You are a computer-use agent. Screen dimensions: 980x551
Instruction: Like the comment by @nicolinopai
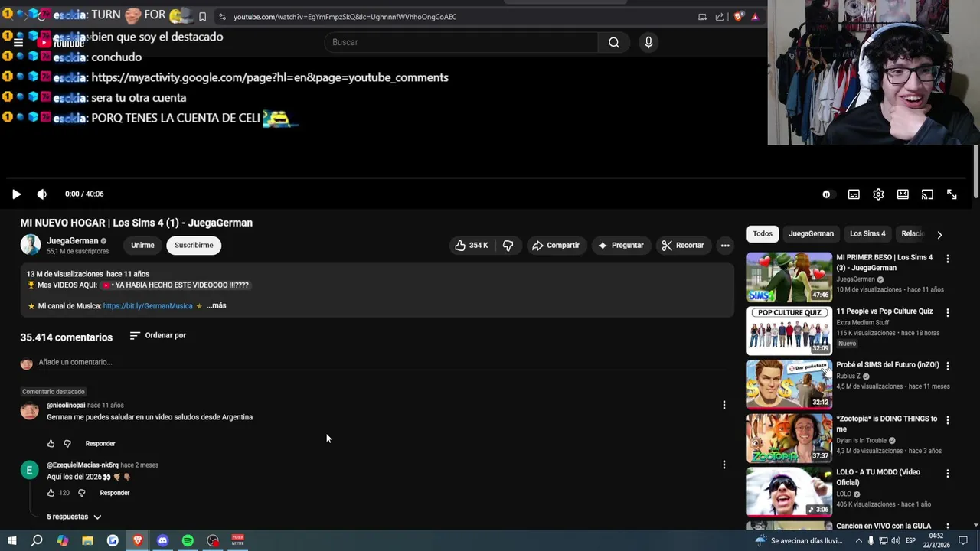point(51,444)
